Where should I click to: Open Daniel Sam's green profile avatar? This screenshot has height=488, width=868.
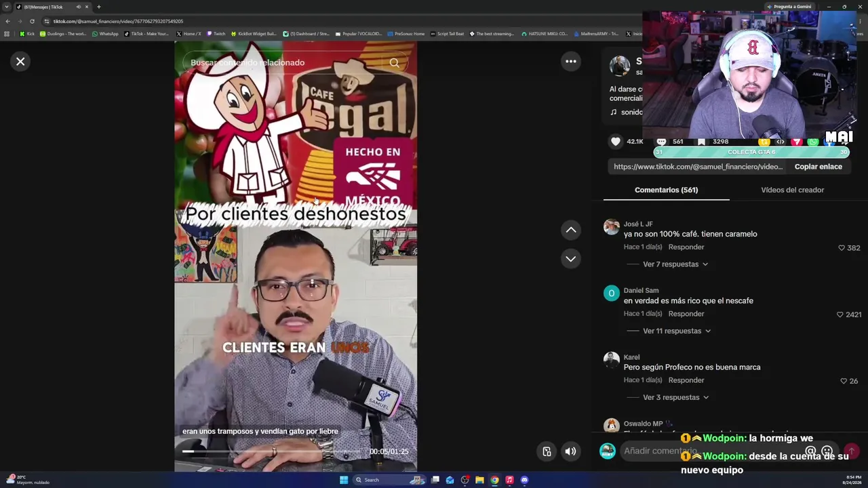point(612,293)
